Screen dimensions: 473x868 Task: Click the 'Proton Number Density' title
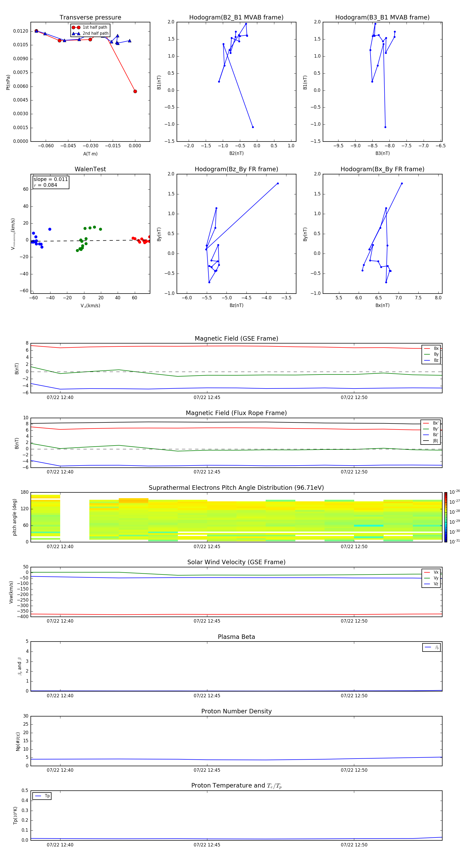pos(236,711)
